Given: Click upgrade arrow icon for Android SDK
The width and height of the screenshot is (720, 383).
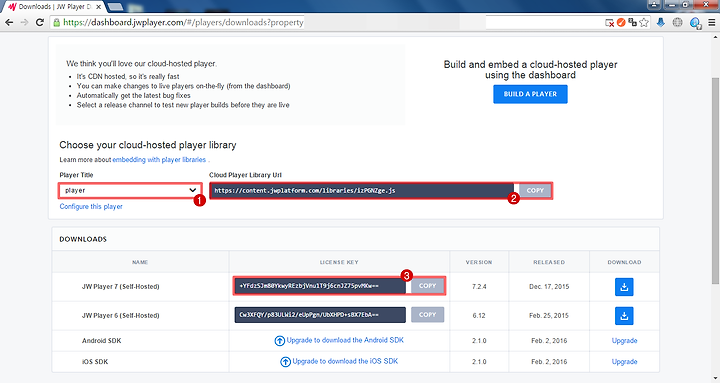Looking at the screenshot, I should [x=279, y=341].
